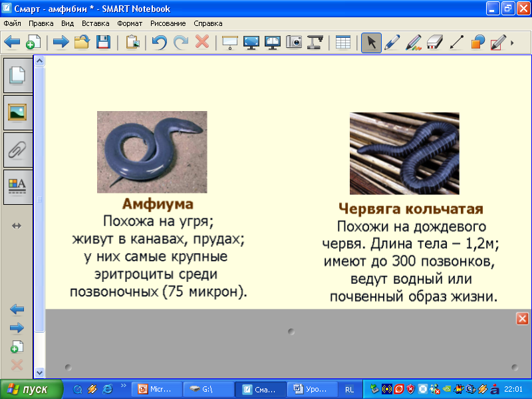Switch to full screen view monitor icon
Viewport: 532px width, 399px height.
(x=251, y=43)
